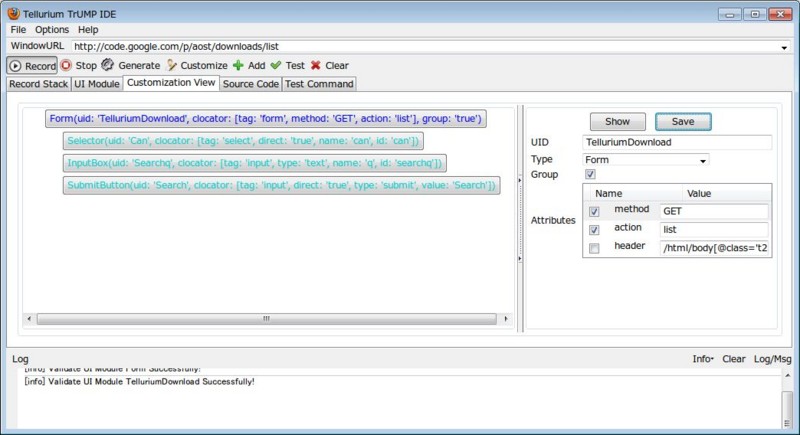Screen dimensions: 800x435
Task: Open the Type dropdown showing Form
Action: [645, 160]
